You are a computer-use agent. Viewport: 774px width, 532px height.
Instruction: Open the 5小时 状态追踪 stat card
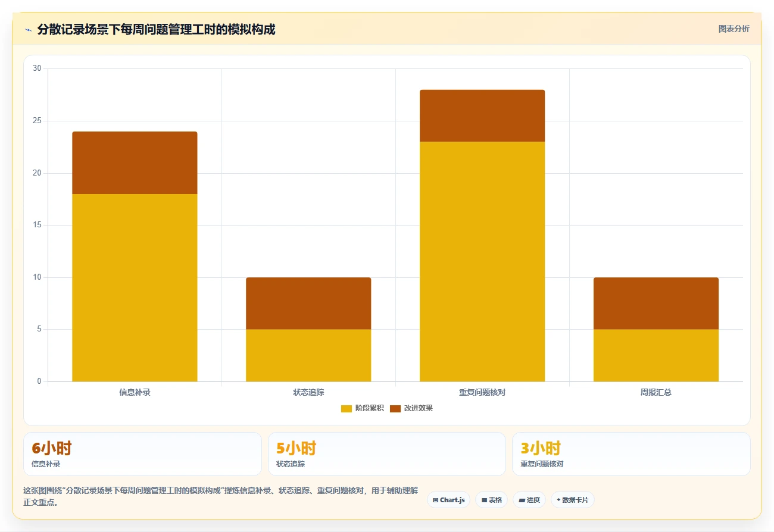click(x=387, y=454)
